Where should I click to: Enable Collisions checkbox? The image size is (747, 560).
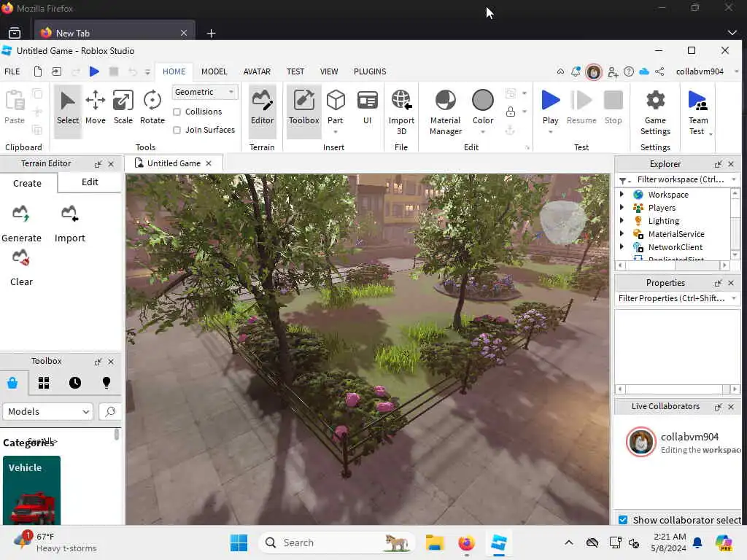177,112
